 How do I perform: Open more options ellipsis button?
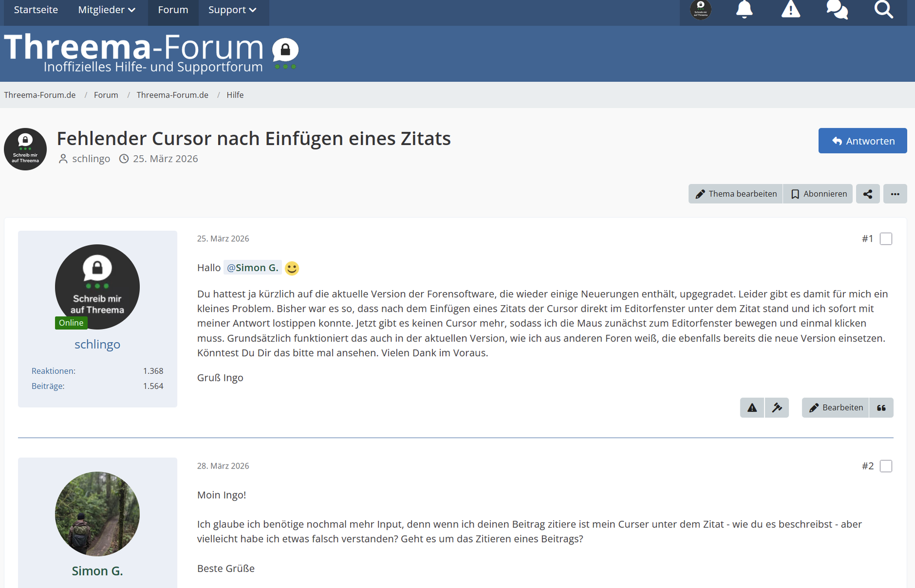coord(895,194)
